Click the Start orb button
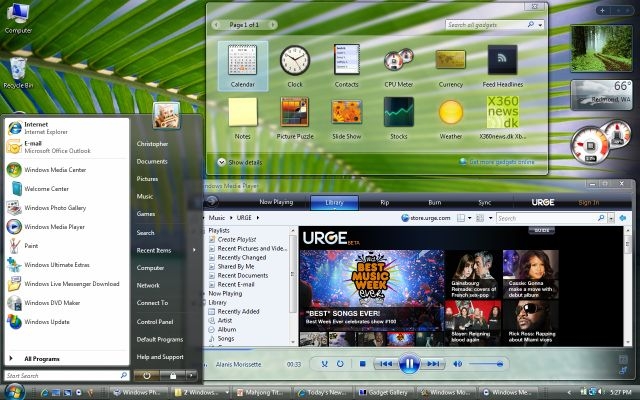 [x=14, y=392]
